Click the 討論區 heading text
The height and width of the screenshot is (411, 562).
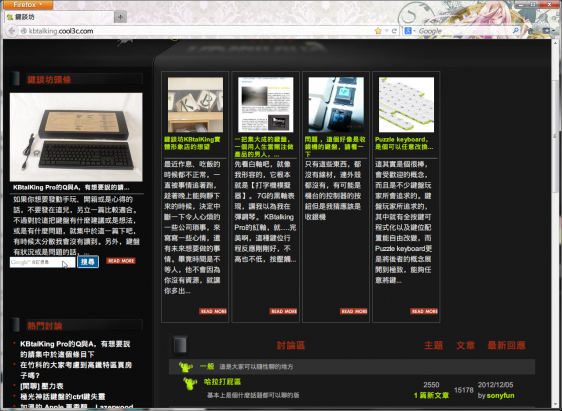point(291,345)
